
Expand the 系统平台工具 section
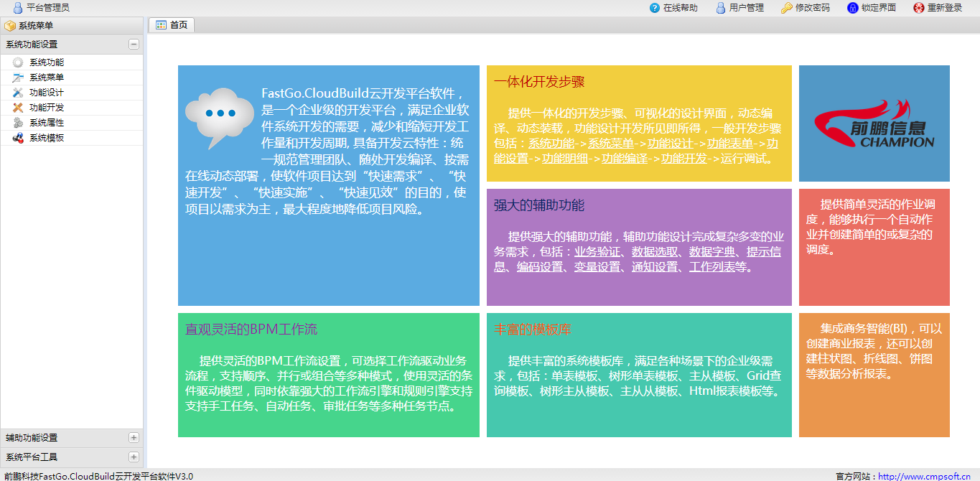tap(134, 457)
